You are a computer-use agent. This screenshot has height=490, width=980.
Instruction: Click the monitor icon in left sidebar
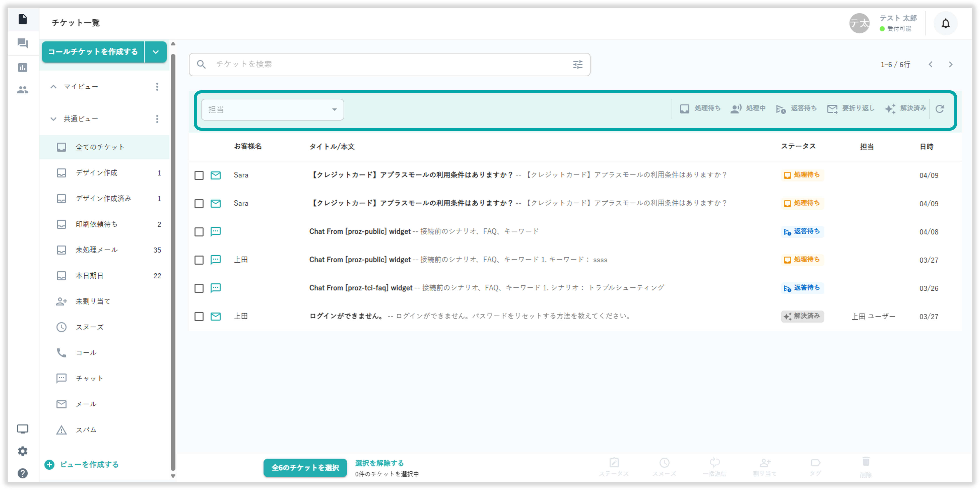(23, 429)
